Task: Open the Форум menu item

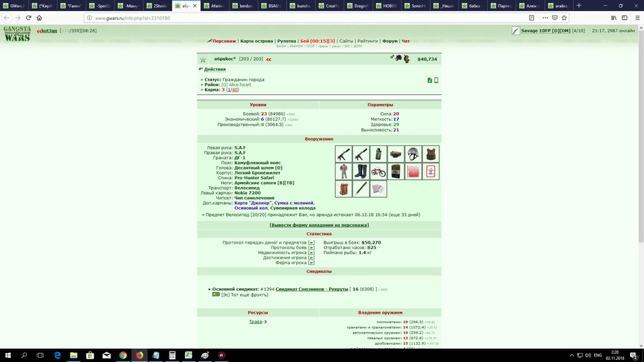Action: (x=390, y=41)
